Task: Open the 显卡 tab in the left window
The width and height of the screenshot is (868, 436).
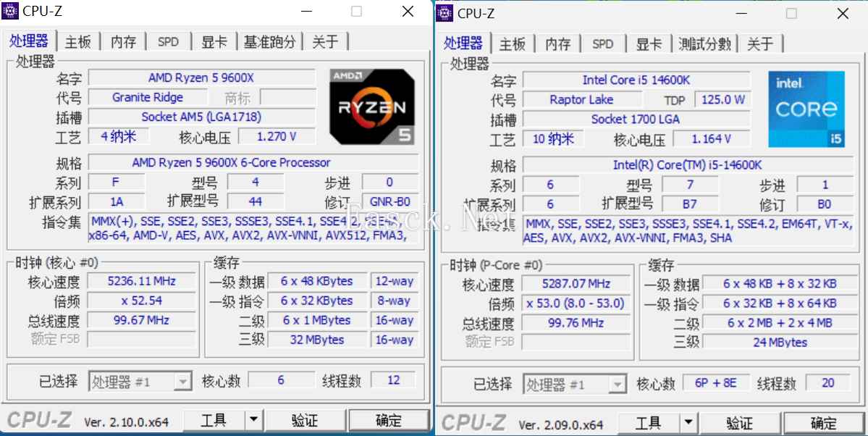Action: (x=214, y=41)
